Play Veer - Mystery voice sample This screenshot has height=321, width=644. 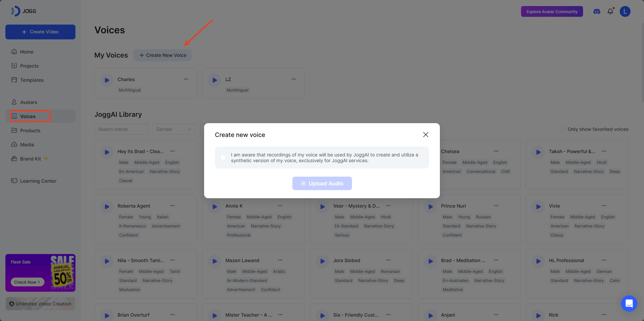(322, 207)
